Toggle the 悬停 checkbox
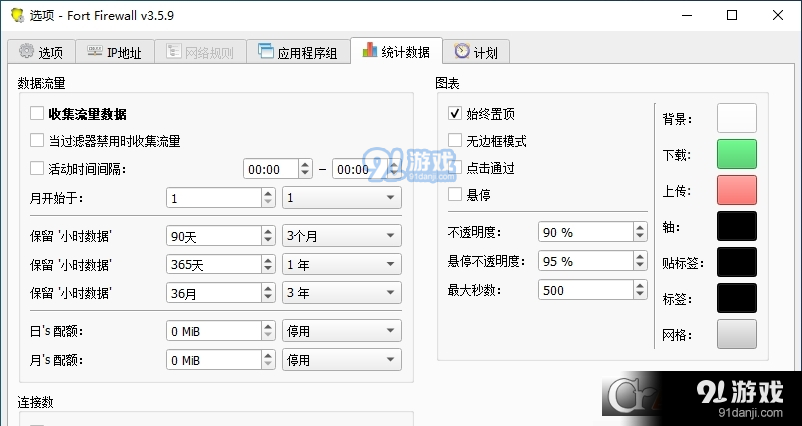The image size is (802, 426). point(455,194)
